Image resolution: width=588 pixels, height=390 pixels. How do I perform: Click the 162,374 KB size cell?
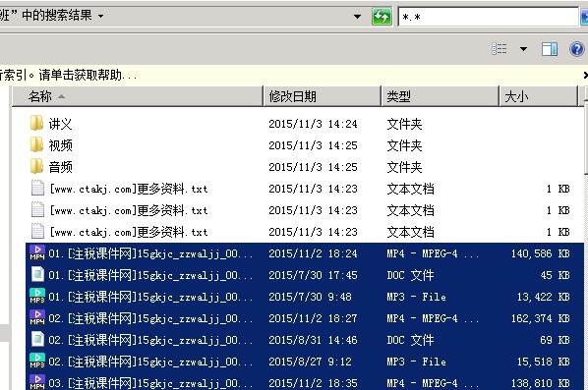point(541,318)
